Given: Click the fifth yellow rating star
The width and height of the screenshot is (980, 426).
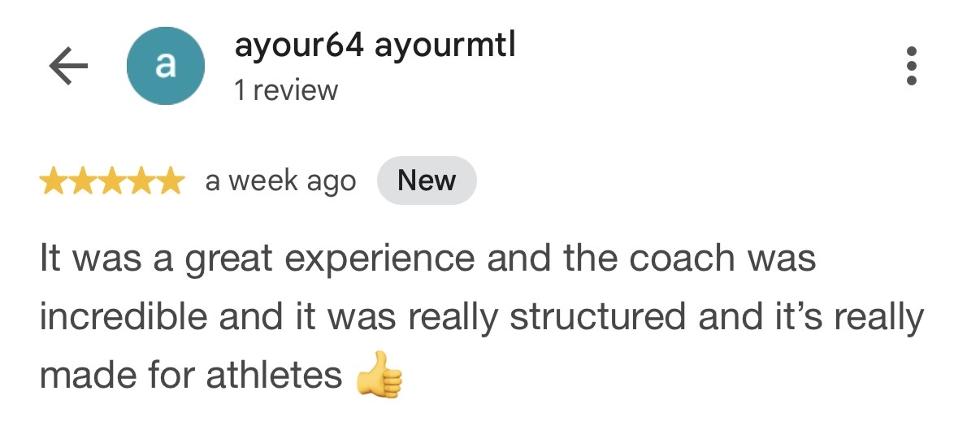Looking at the screenshot, I should 170,181.
